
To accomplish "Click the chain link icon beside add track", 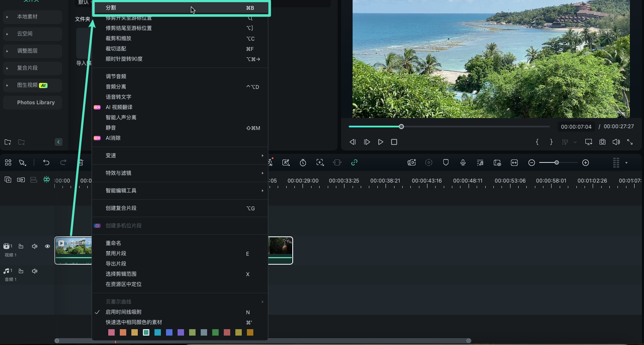I will coord(21,180).
